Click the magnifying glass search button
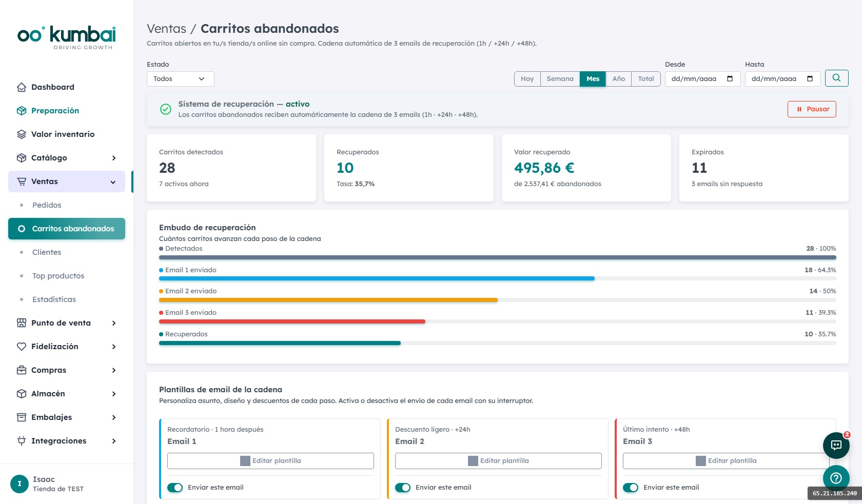 [x=836, y=78]
